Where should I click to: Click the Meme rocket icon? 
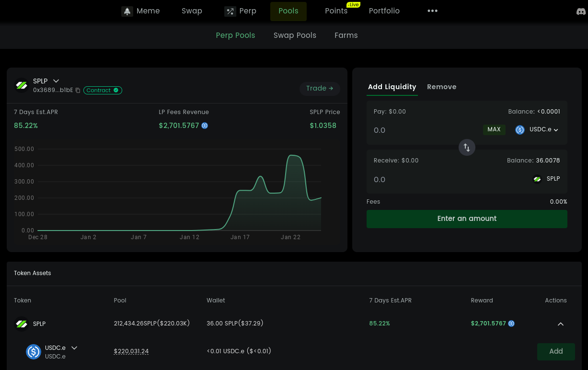[x=127, y=11]
